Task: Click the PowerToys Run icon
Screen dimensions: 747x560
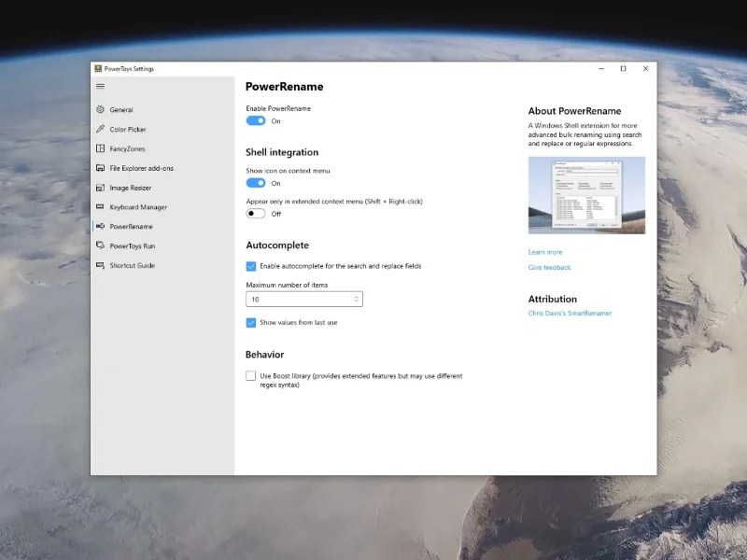Action: coord(100,246)
